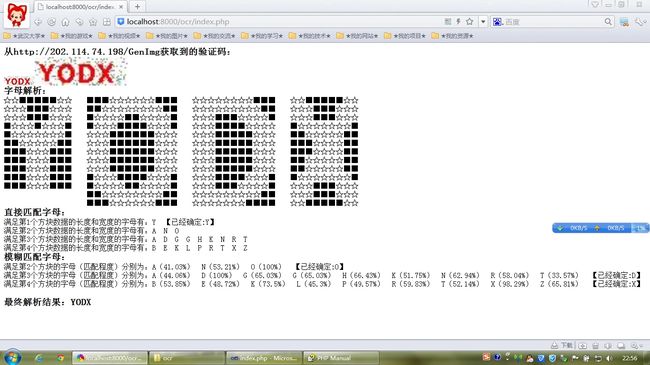Click the compatibility view icon in address bar
Image resolution: width=650 pixels, height=365 pixels.
coord(448,21)
